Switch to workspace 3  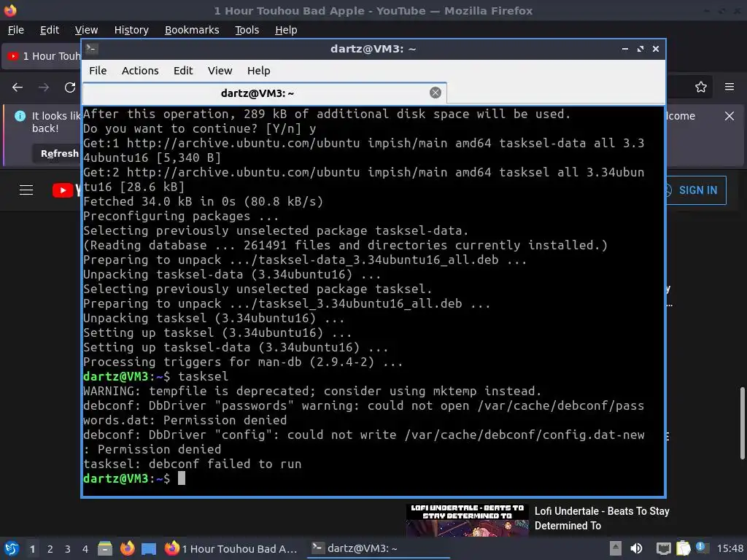point(68,549)
